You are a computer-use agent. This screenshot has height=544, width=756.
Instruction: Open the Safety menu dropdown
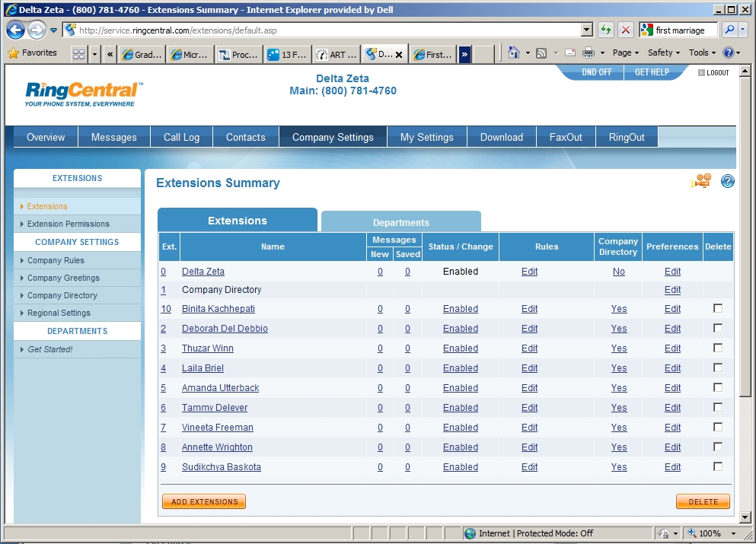[x=663, y=52]
